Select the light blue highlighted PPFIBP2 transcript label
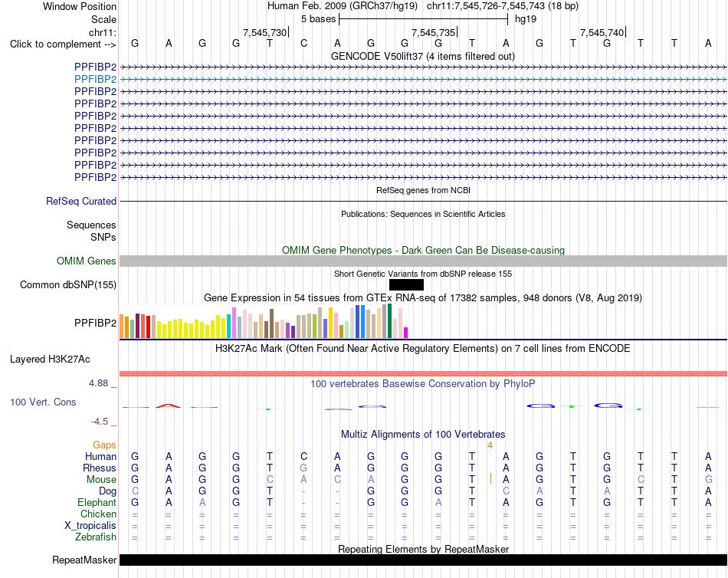This screenshot has width=728, height=578. tap(95, 79)
